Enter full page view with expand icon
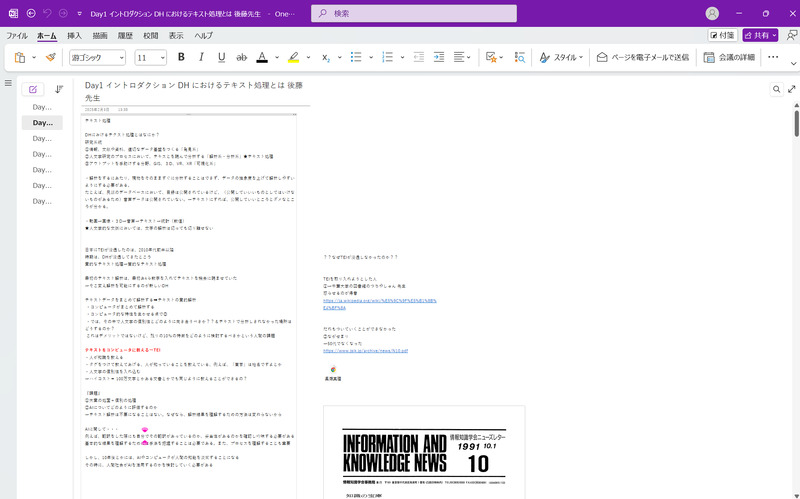This screenshot has height=499, width=800. [792, 89]
